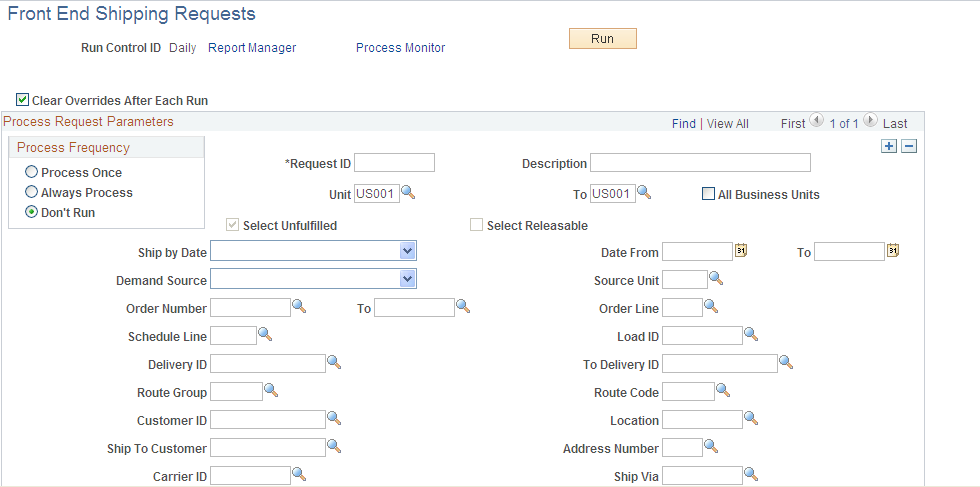This screenshot has width=980, height=487.
Task: Focus the date To input
Action: pyautogui.click(x=849, y=252)
